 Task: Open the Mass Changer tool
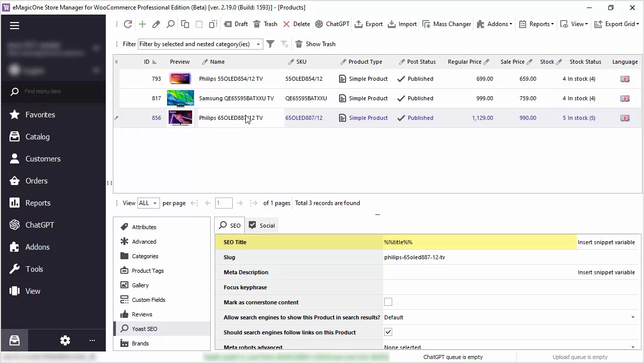point(446,24)
